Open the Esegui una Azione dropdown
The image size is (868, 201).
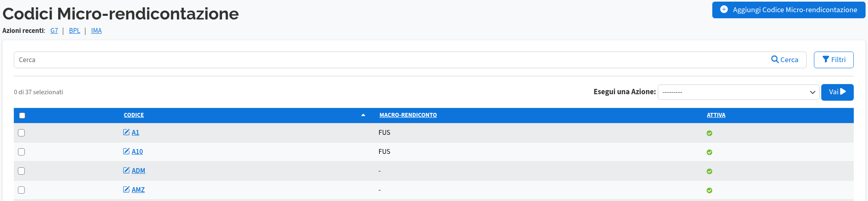(738, 92)
